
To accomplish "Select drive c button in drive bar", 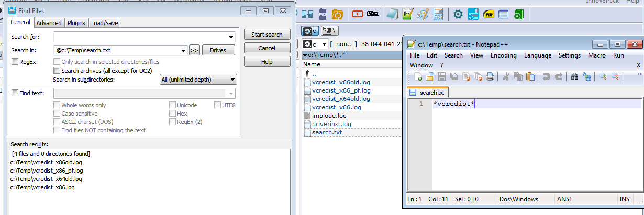I will coord(311,31).
